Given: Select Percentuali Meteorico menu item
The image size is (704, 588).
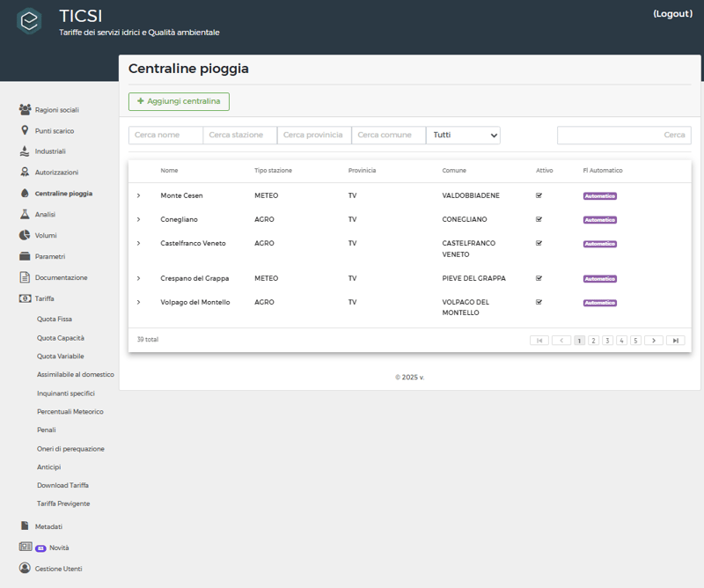Looking at the screenshot, I should pos(70,412).
